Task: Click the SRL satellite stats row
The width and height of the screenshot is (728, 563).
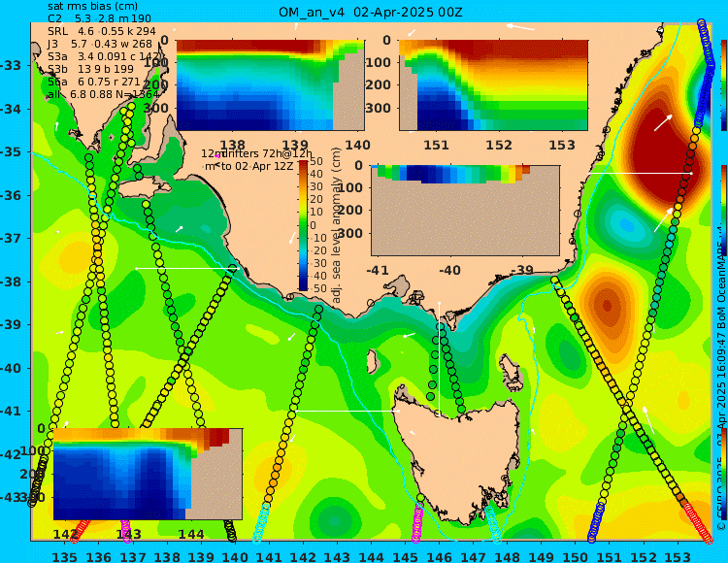Action: pos(102,31)
